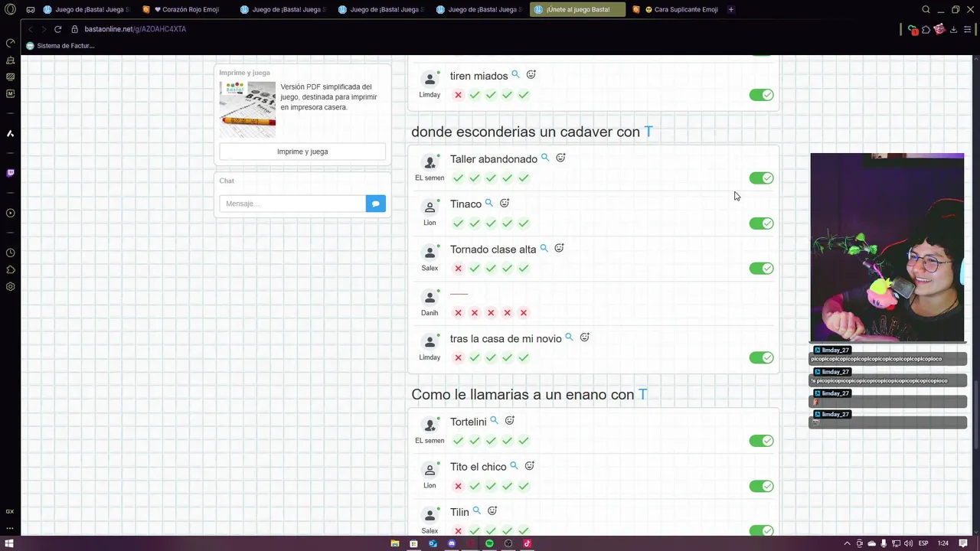980x551 pixels.
Task: Search 'tras la casa de mi novio' answer
Action: point(569,337)
